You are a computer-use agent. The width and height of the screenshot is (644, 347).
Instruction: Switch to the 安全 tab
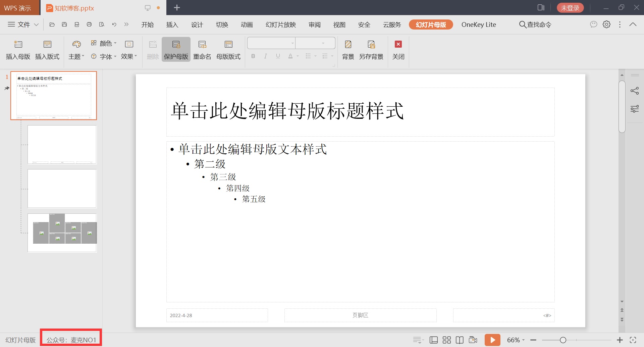point(364,24)
